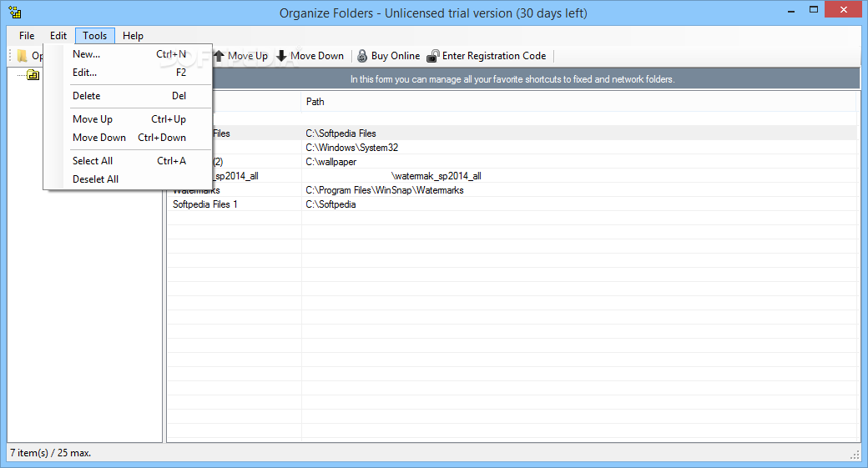Click the Move Down arrow icon in toolbar

281,56
